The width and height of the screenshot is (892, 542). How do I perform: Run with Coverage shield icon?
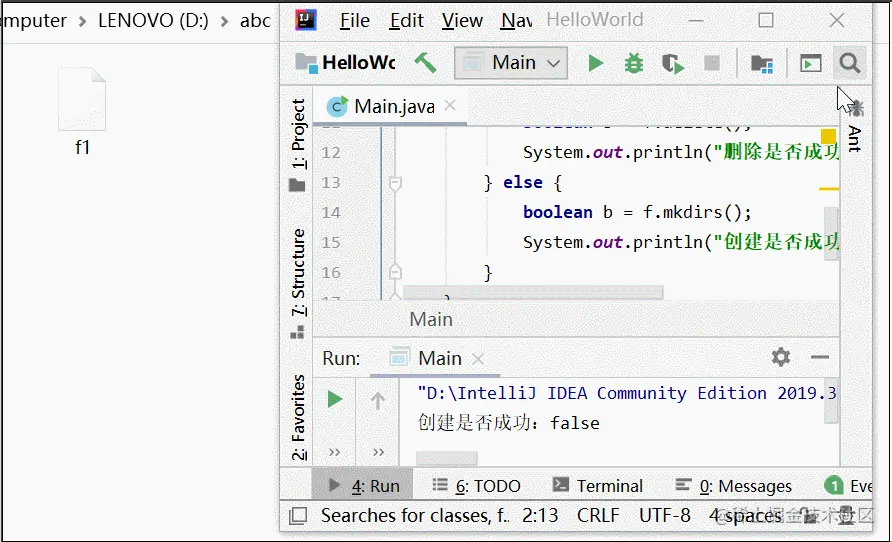pos(672,63)
